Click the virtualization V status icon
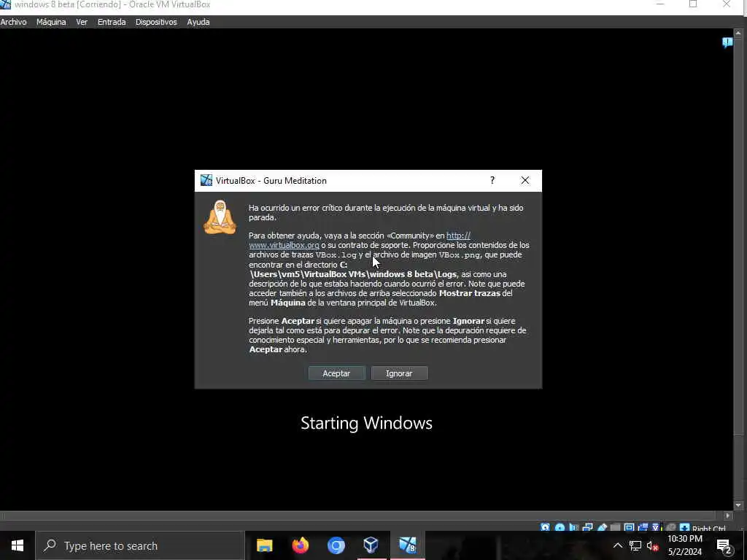The image size is (747, 560). pyautogui.click(x=656, y=528)
